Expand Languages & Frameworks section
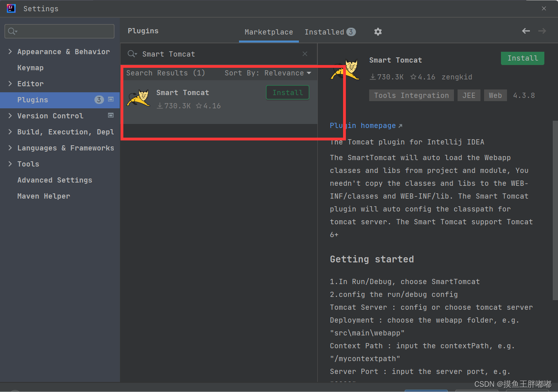Viewport: 558px width, 392px height. click(10, 148)
